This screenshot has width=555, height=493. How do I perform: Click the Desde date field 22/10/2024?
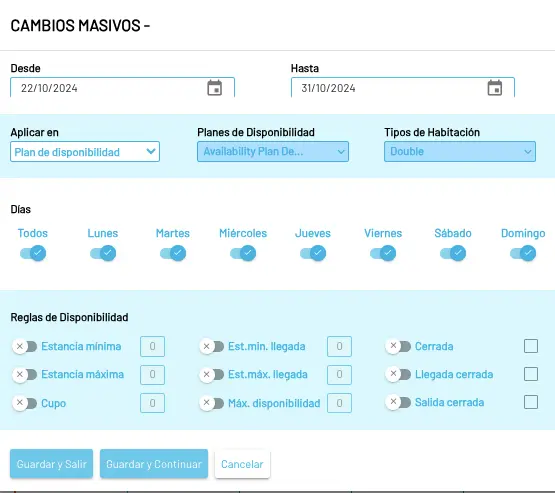click(x=122, y=87)
